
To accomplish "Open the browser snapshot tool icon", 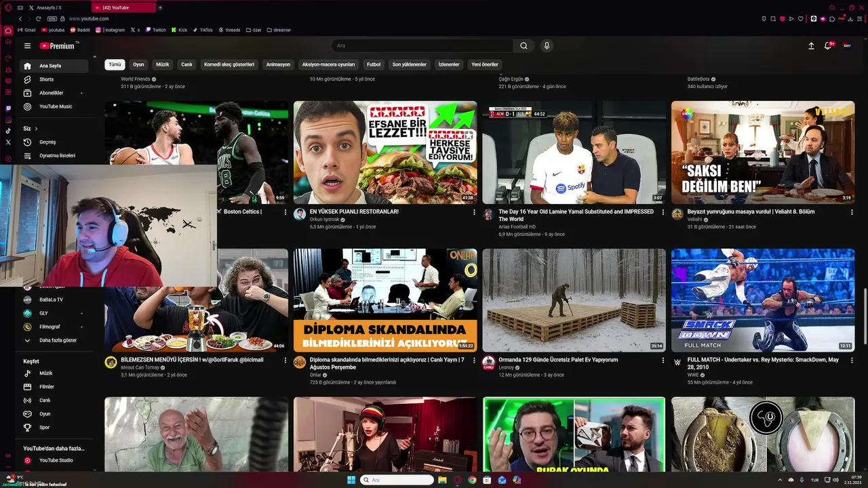I will (x=772, y=19).
